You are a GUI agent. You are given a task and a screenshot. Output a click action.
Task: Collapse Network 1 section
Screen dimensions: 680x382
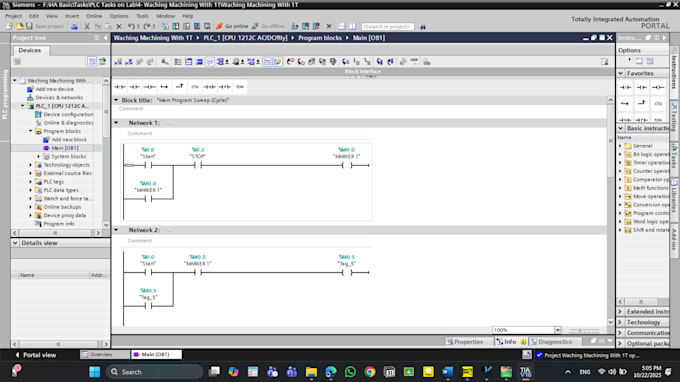116,123
